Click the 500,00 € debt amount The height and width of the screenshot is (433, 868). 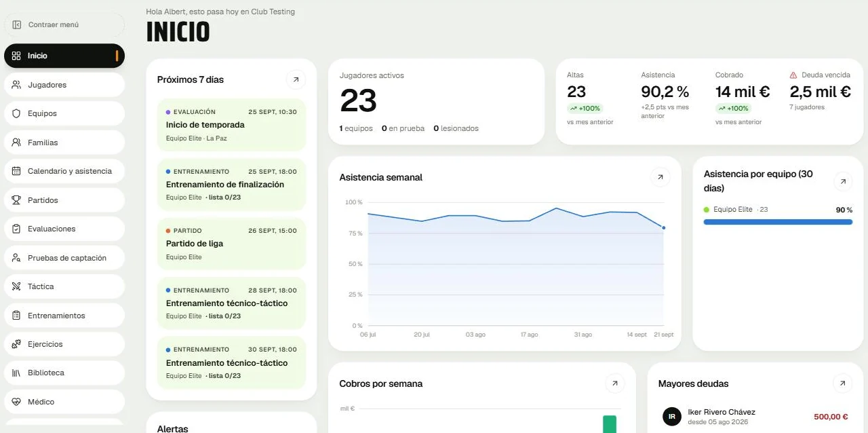point(831,417)
